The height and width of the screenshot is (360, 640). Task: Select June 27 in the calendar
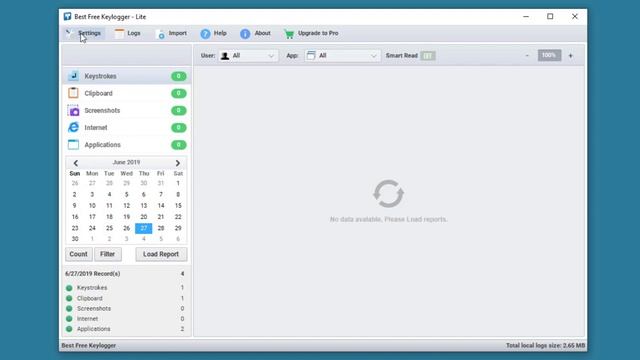[x=144, y=228]
